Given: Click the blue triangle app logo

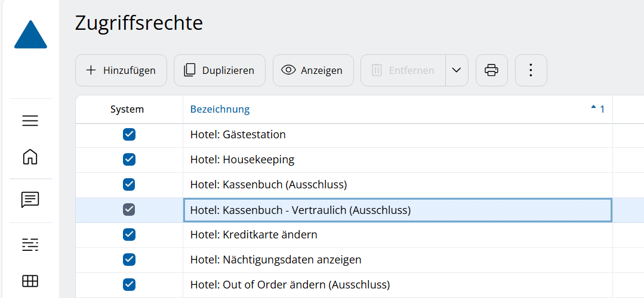Looking at the screenshot, I should (30, 35).
